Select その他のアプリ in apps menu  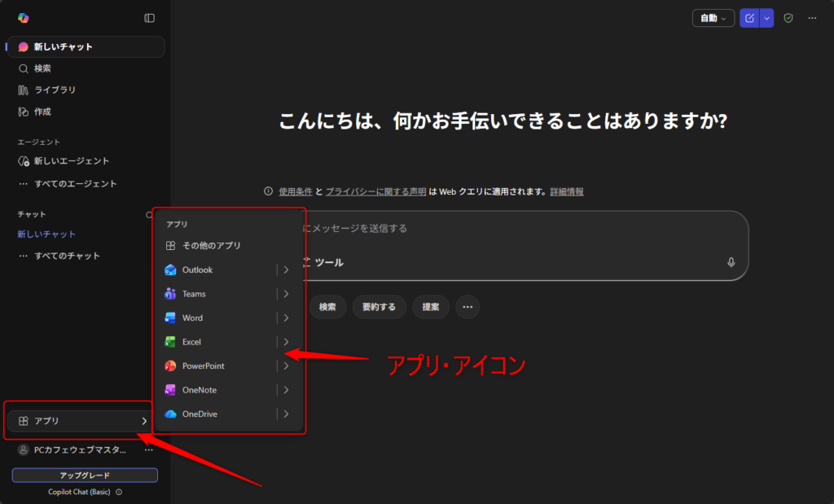[211, 245]
